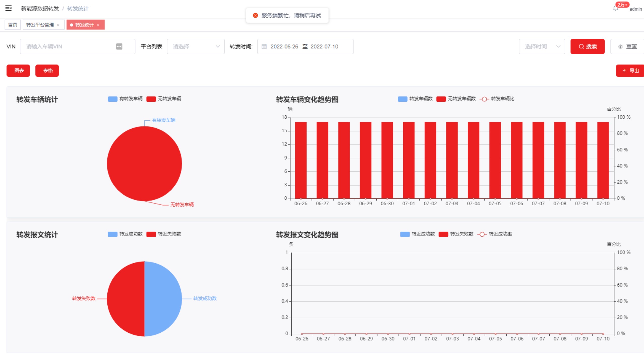Viewport: 644px width, 355px height.
Task: Click the blue 转发成功数 legend swatch in the message pie chart
Action: point(113,234)
